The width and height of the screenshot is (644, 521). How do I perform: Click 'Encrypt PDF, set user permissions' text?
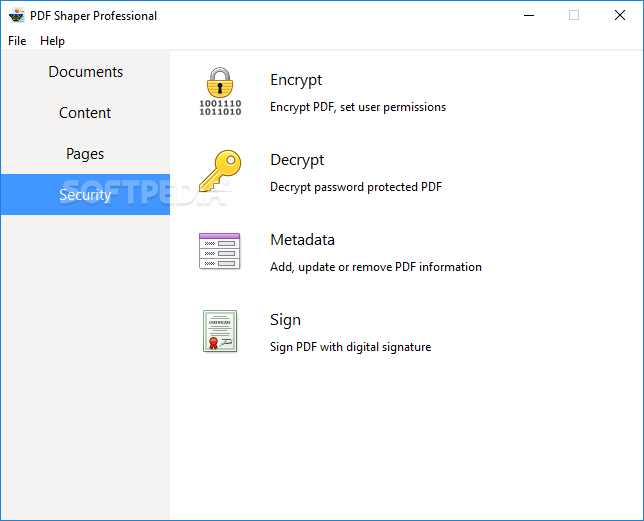358,107
